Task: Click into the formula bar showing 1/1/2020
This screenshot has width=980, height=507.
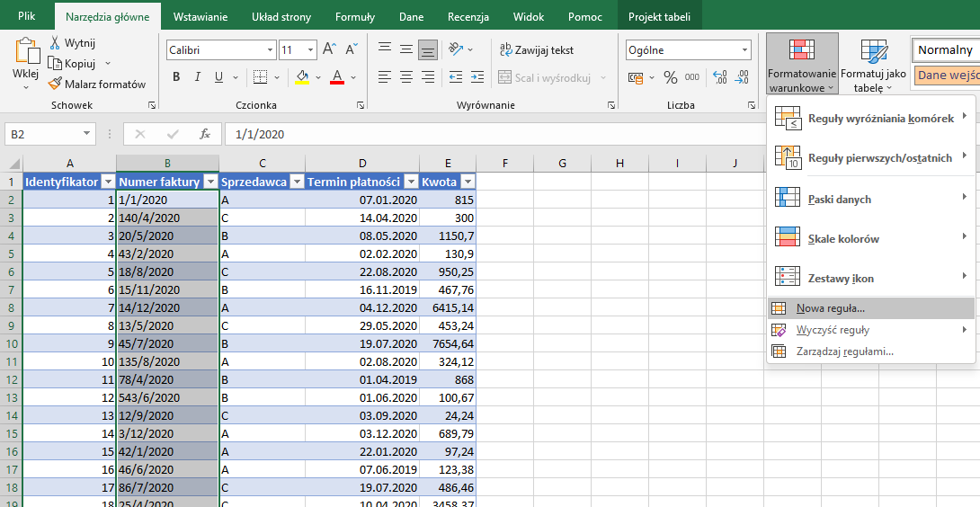Action: (539, 134)
